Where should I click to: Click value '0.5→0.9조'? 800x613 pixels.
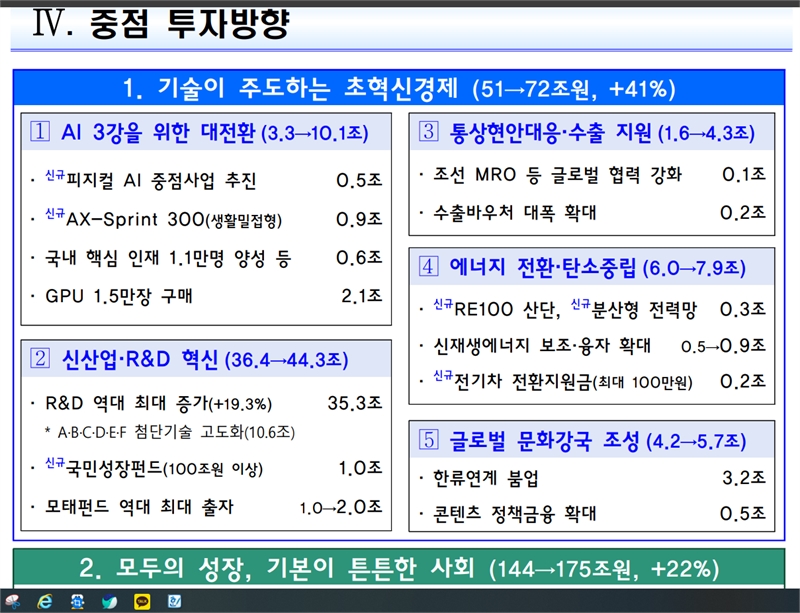(x=723, y=346)
